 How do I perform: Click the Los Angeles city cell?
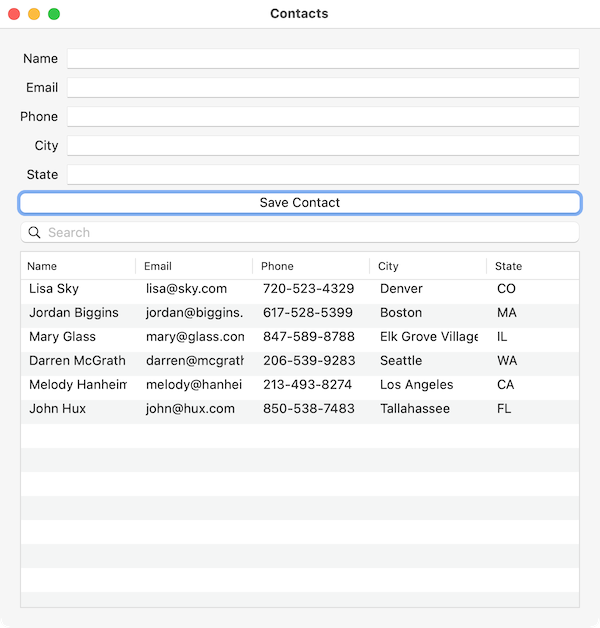point(417,385)
